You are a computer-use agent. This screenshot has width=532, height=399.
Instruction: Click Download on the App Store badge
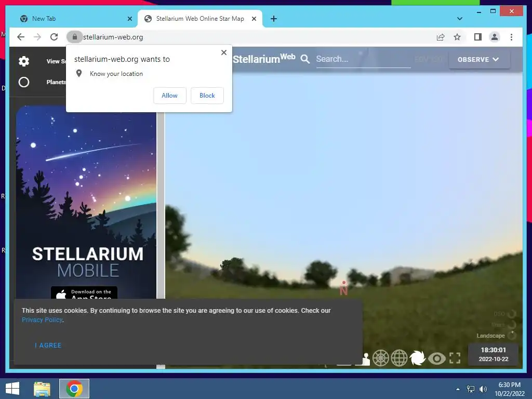click(84, 293)
